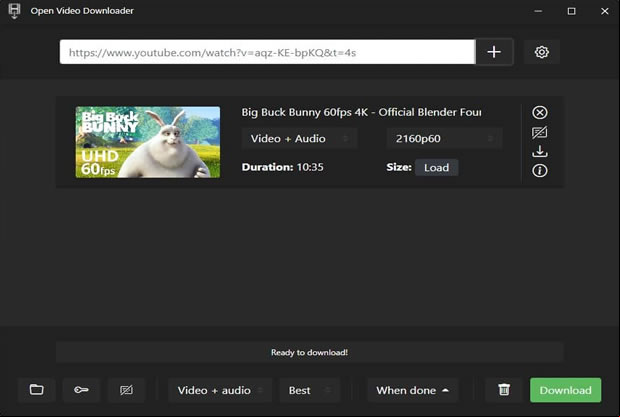Add the URL with the plus button
This screenshot has height=417, width=620.
(494, 52)
